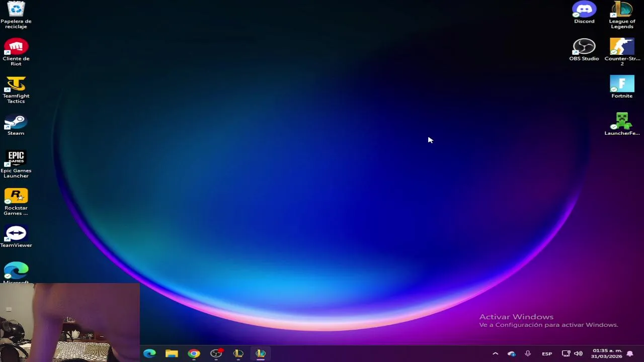This screenshot has width=644, height=362.
Task: Open the notification center bell icon
Action: 629,353
